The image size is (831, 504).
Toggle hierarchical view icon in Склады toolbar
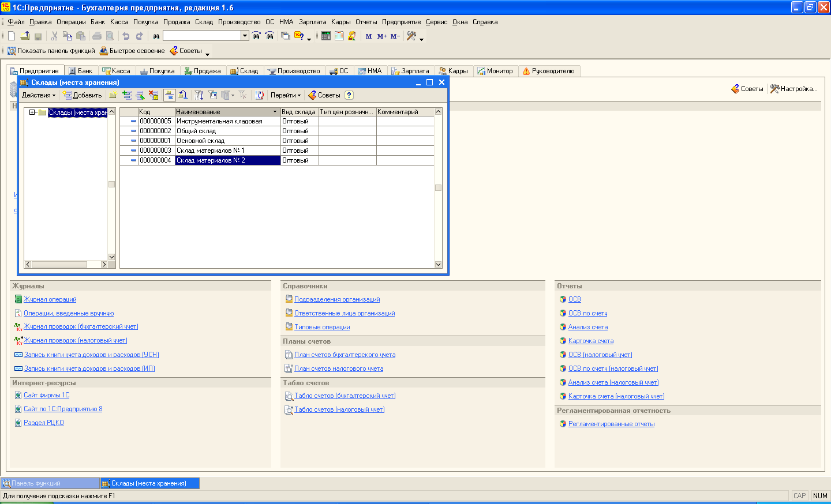169,95
